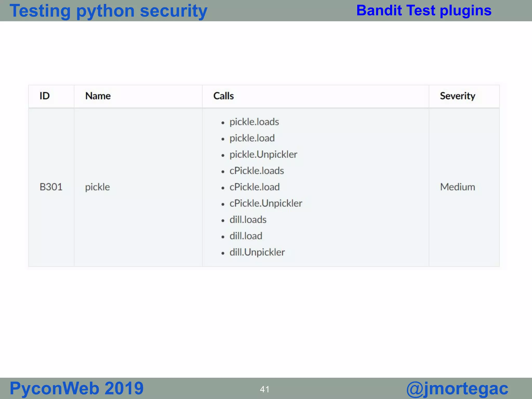Click the 'dill.loads' list entry
The width and height of the screenshot is (532, 399).
(x=248, y=220)
